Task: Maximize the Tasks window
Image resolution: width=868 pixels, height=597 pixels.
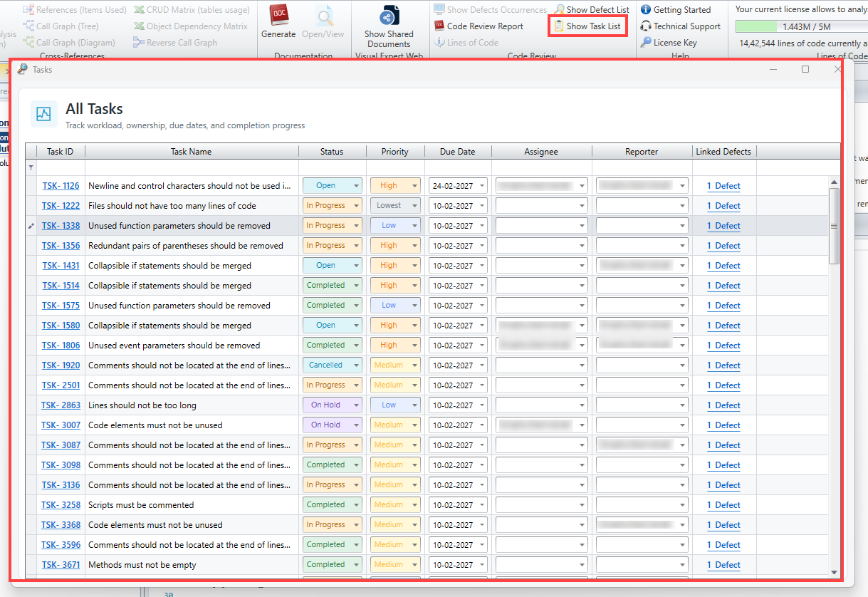Action: pyautogui.click(x=805, y=69)
